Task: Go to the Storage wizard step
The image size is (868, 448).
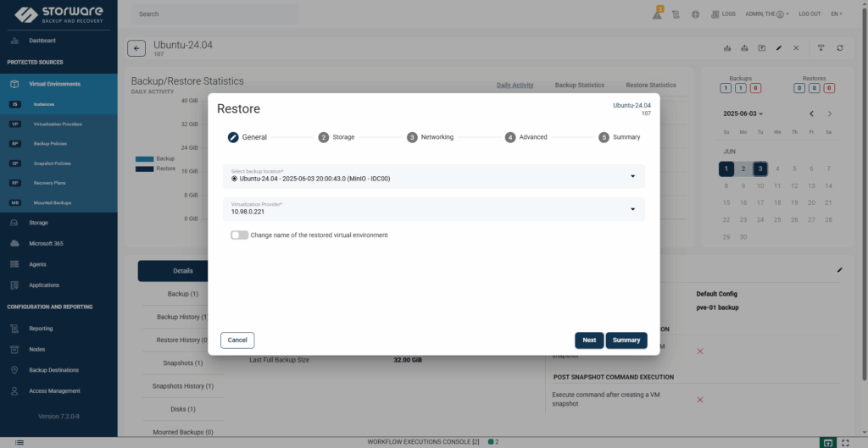Action: click(x=337, y=137)
